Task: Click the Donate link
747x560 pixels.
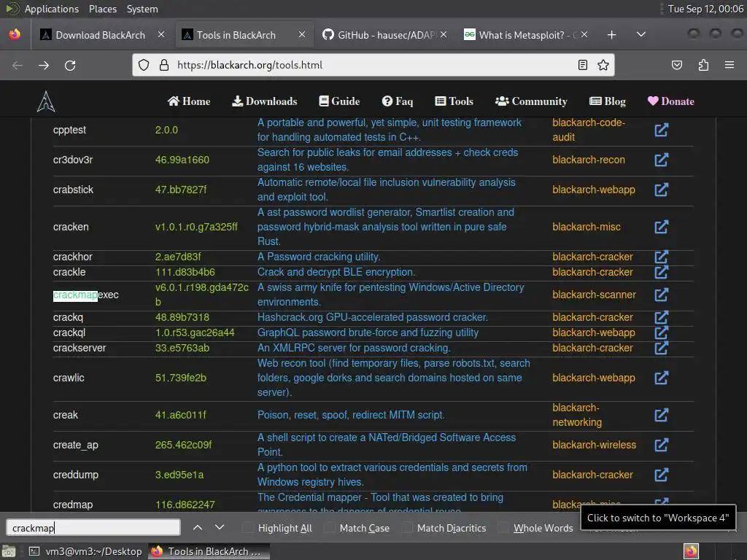Action: [671, 101]
